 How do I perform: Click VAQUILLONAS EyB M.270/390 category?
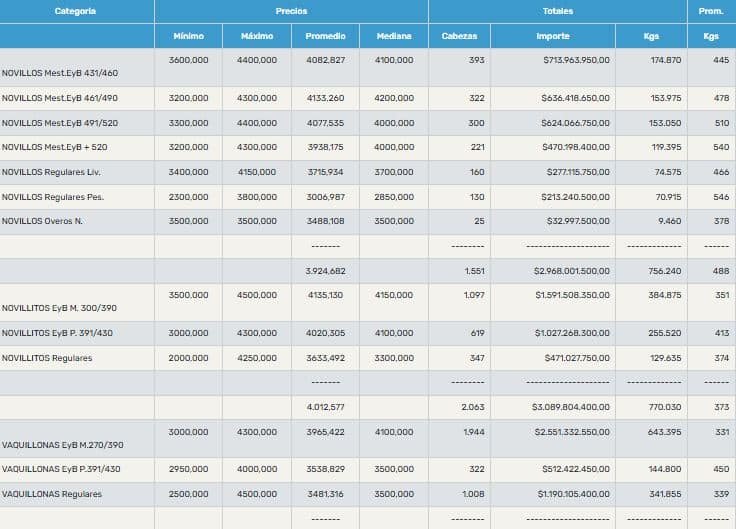[63, 444]
